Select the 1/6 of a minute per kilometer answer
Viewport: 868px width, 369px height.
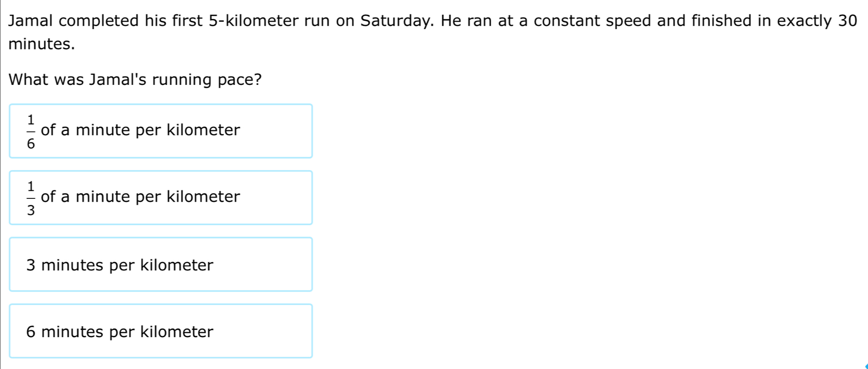[x=161, y=131]
